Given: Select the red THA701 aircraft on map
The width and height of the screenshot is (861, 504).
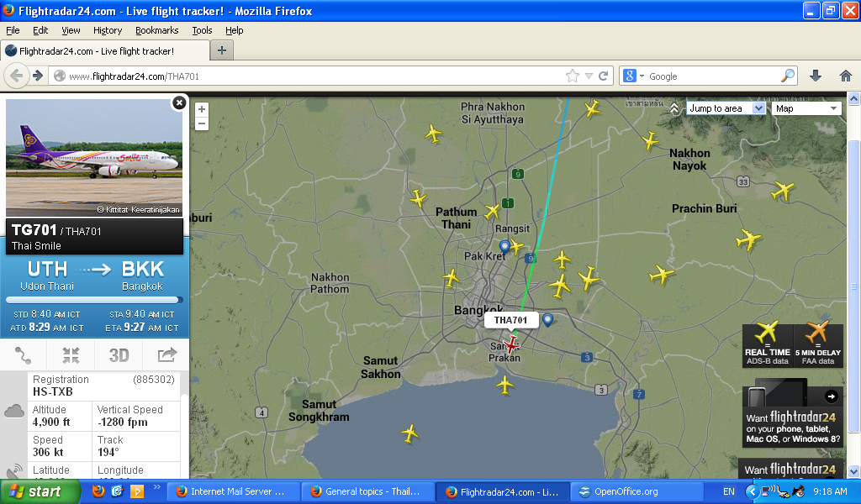Looking at the screenshot, I should click(x=512, y=345).
